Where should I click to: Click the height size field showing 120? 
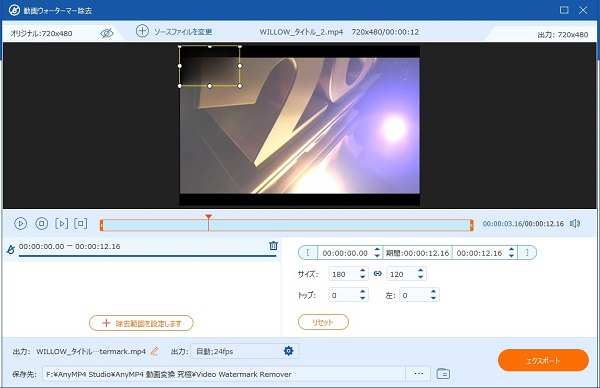(x=401, y=274)
